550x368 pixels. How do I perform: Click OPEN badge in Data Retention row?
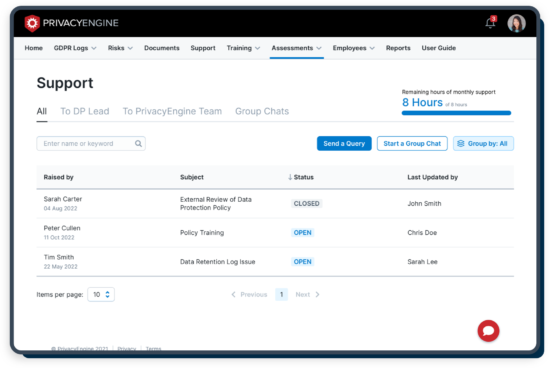(x=302, y=262)
